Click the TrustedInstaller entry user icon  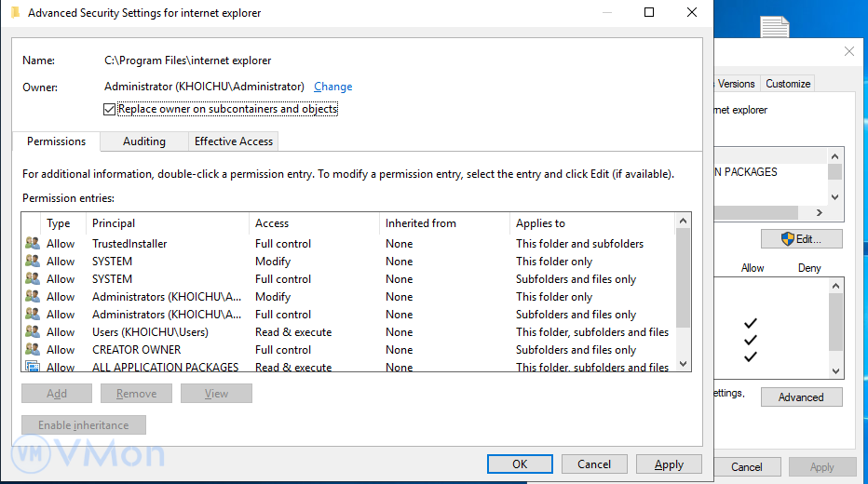[x=33, y=244]
